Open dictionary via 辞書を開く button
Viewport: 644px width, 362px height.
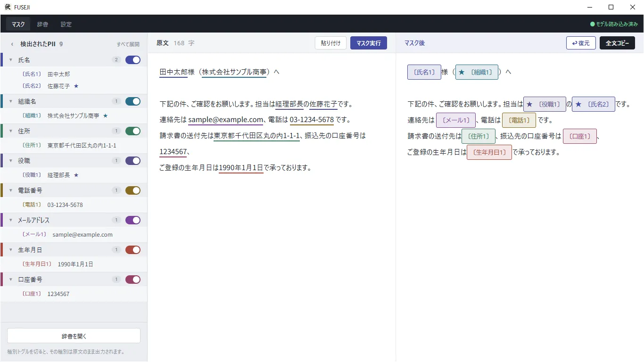point(74,336)
